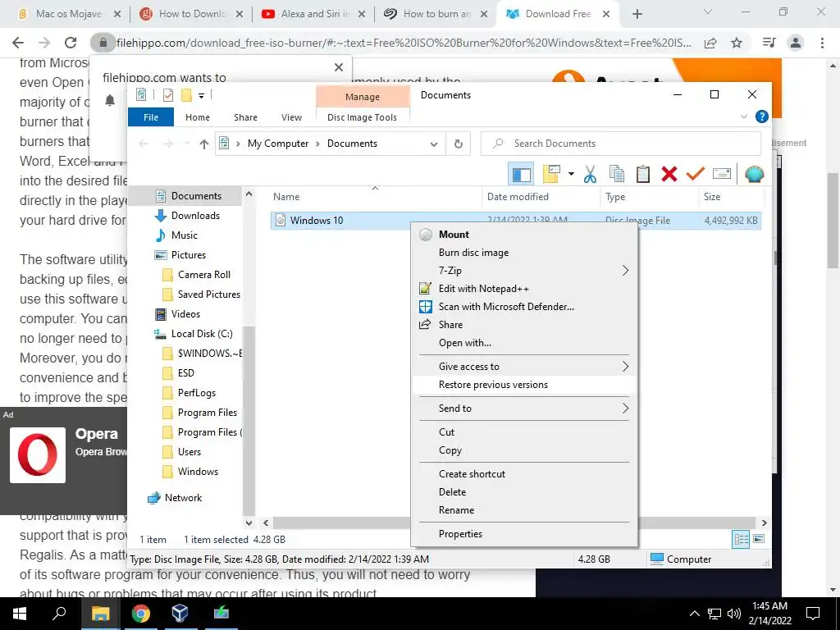Click the Cut scissors toolbar icon
Image resolution: width=840 pixels, height=630 pixels.
590,174
